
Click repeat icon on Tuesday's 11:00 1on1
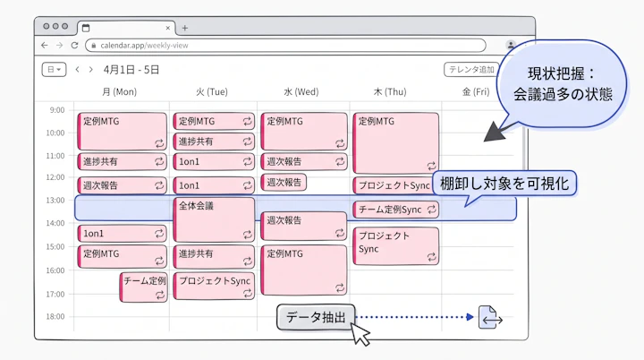click(x=247, y=162)
